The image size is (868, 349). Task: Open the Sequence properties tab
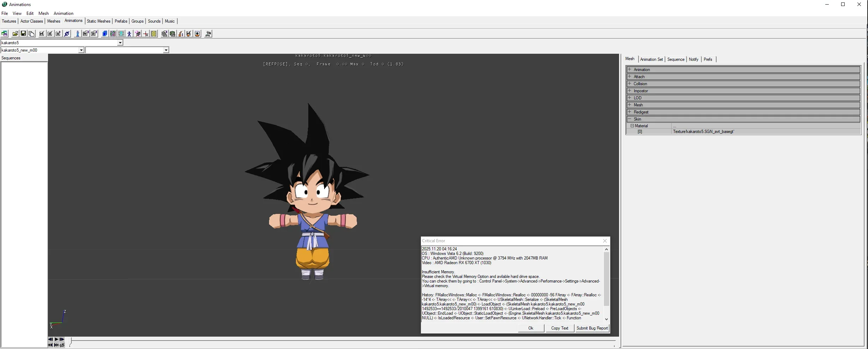tap(676, 59)
